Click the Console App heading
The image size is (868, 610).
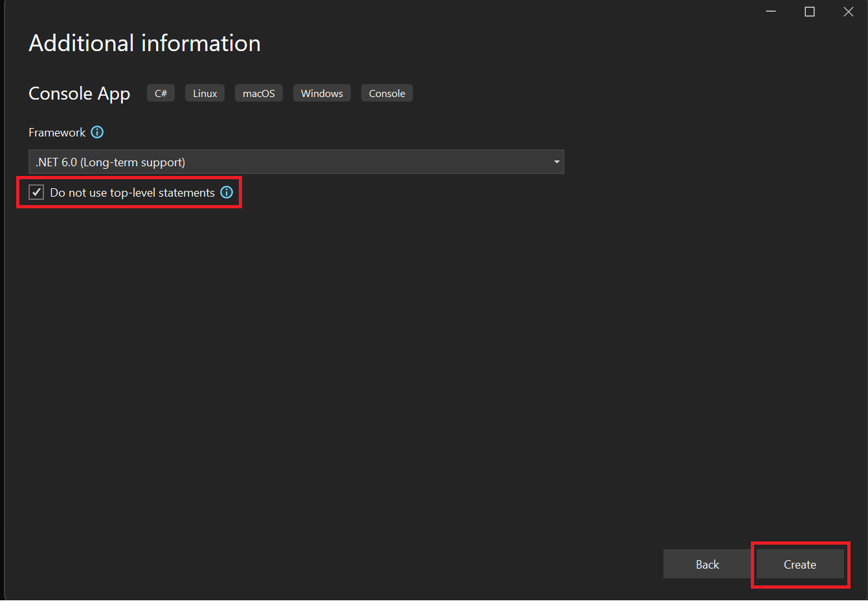tap(79, 93)
